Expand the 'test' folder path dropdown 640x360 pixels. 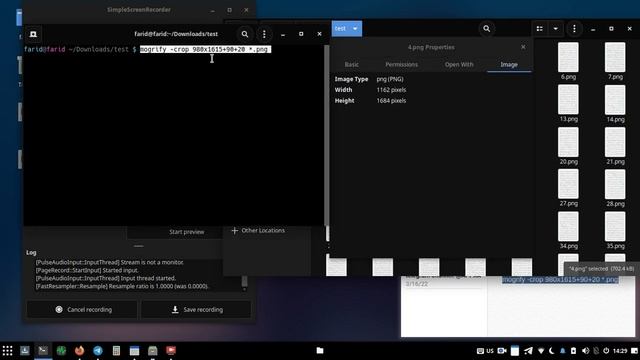pyautogui.click(x=355, y=29)
